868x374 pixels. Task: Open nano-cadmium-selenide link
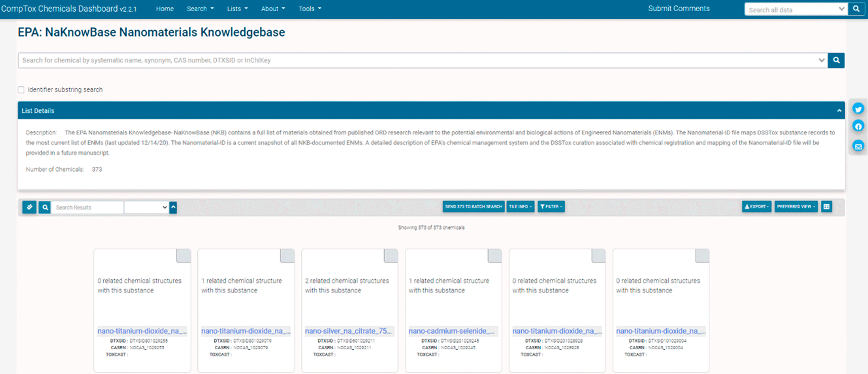coord(451,331)
